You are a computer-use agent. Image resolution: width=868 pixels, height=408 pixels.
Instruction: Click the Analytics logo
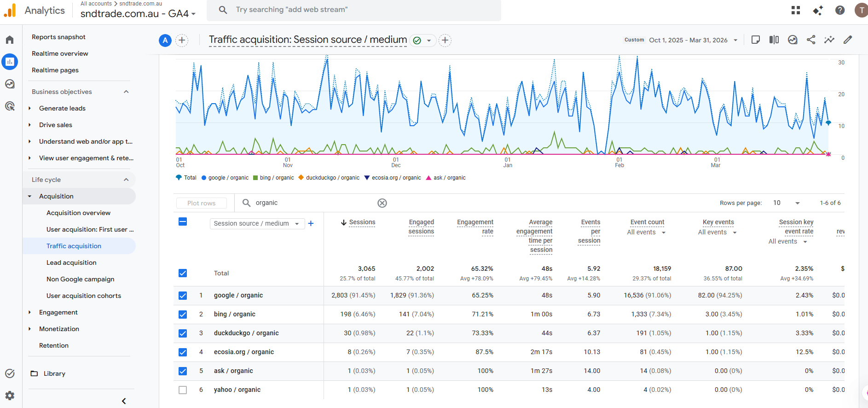click(10, 10)
